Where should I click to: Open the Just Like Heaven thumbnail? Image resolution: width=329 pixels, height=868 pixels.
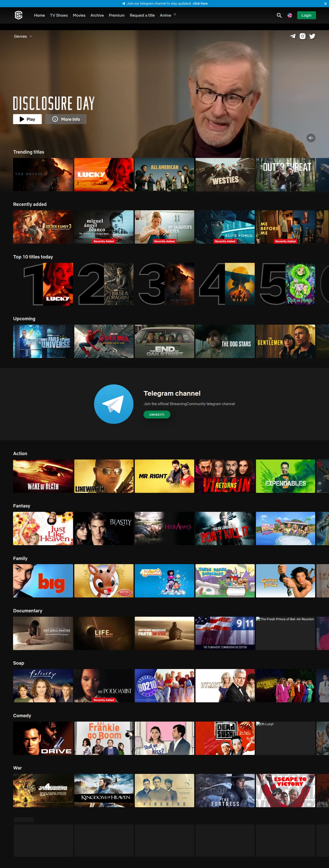pos(43,528)
